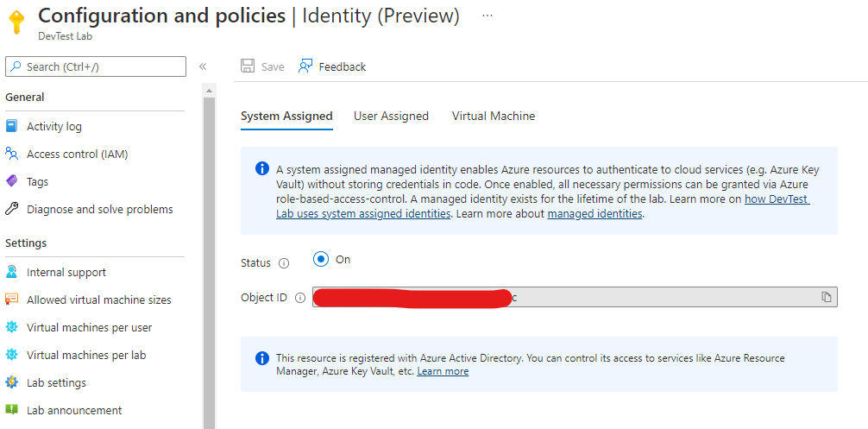Copy the Object ID to clipboard
The width and height of the screenshot is (868, 429).
click(827, 297)
